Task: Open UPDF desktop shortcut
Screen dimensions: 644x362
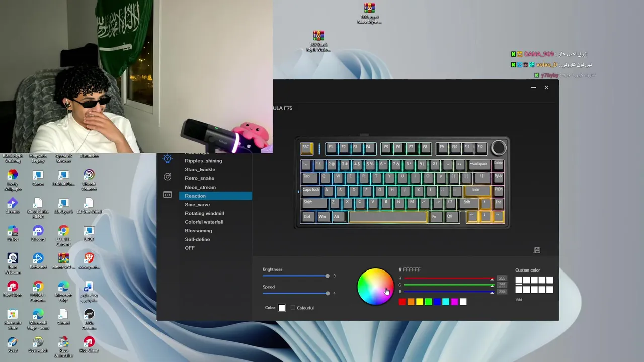Action: (89, 234)
